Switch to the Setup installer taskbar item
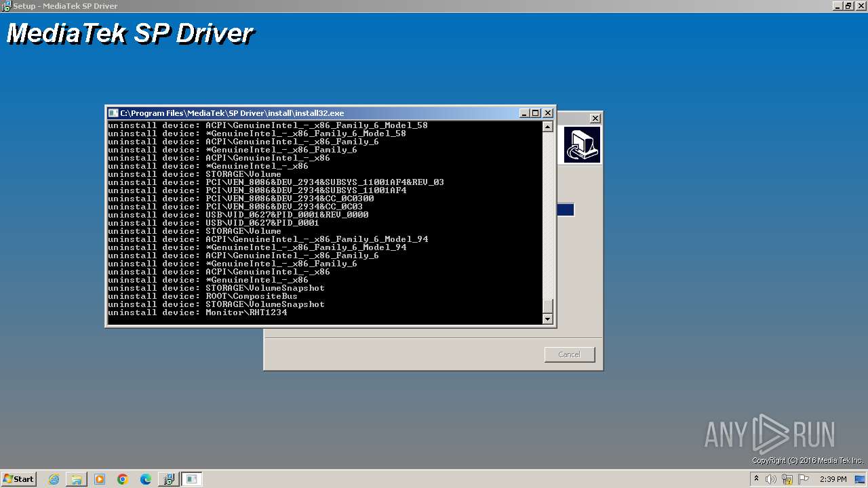The image size is (868, 488). click(x=168, y=479)
